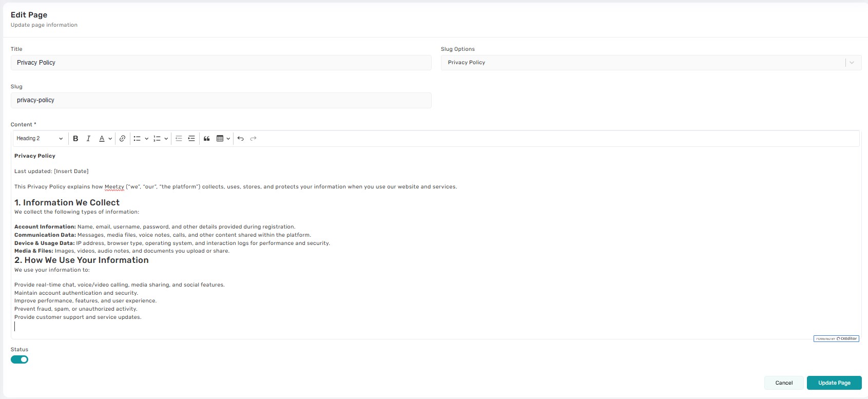868x399 pixels.
Task: Expand numbered list style options arrow
Action: click(x=166, y=139)
